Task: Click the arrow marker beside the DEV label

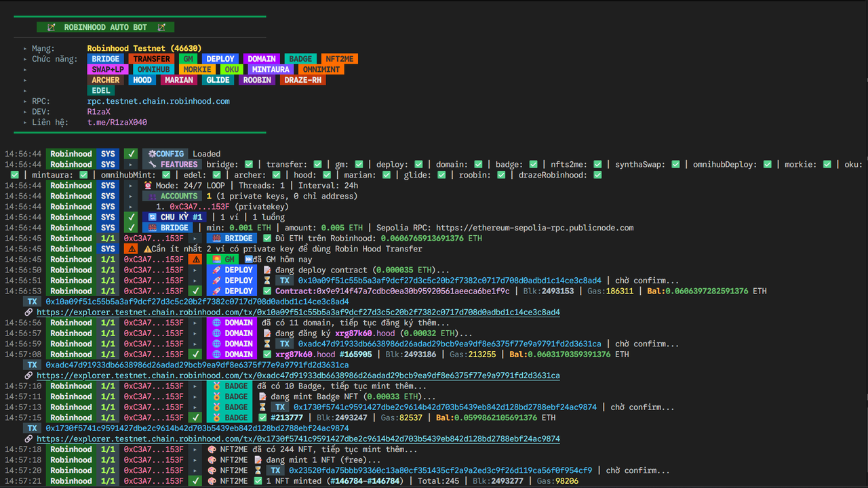Action: coord(25,112)
